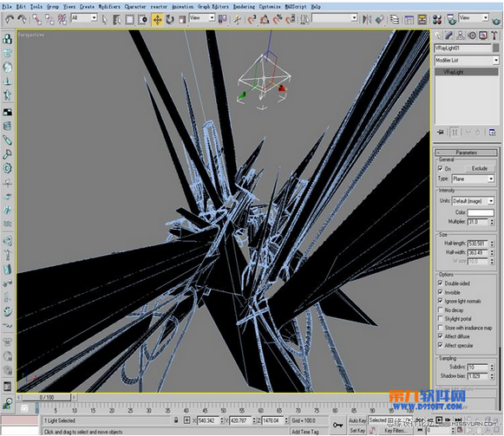Open the Material Editor spheres icon
Viewport: 504px width, 436px height.
click(x=437, y=20)
